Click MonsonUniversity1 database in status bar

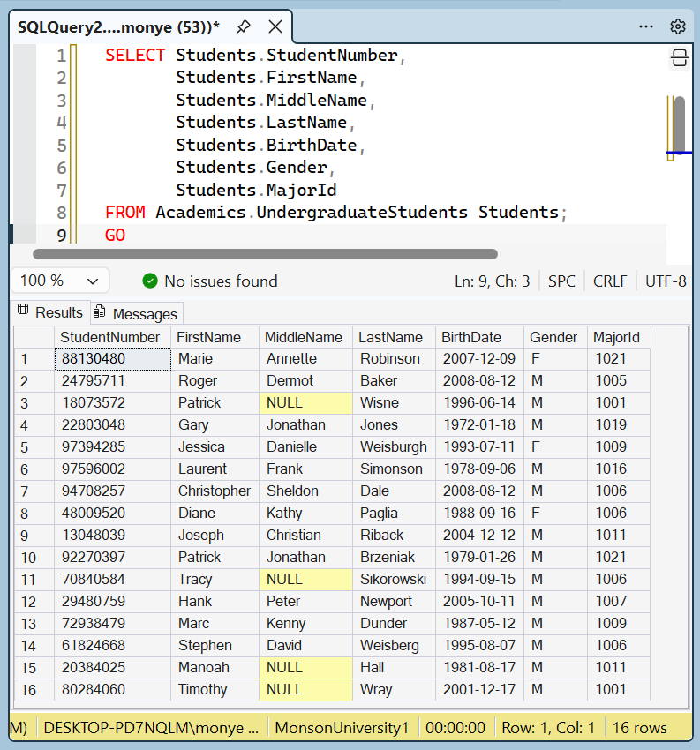coord(342,728)
